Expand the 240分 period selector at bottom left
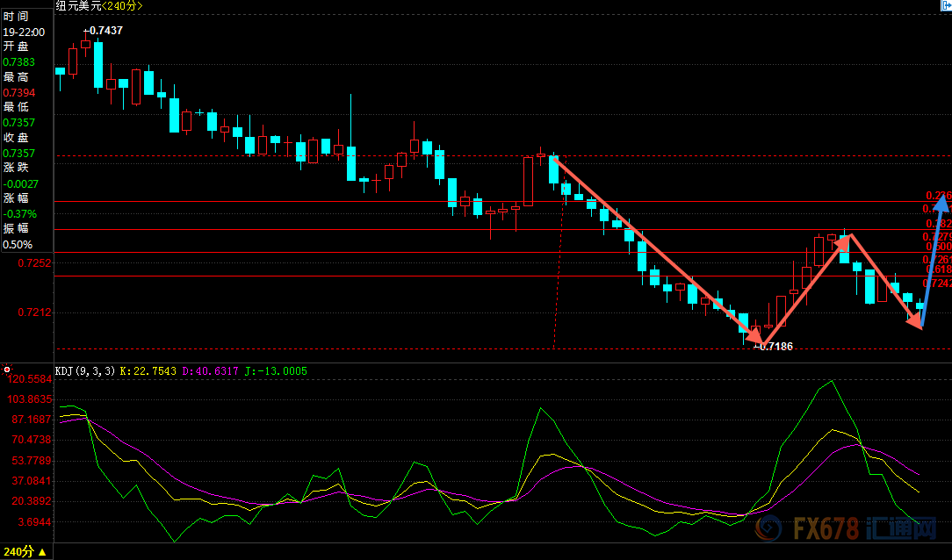This screenshot has width=952, height=560. (x=25, y=551)
